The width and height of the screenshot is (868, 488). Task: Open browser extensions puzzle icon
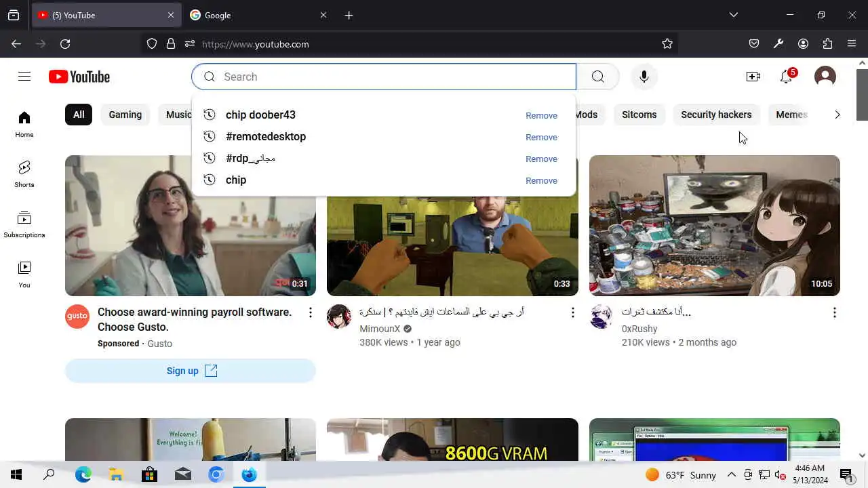pos(827,44)
